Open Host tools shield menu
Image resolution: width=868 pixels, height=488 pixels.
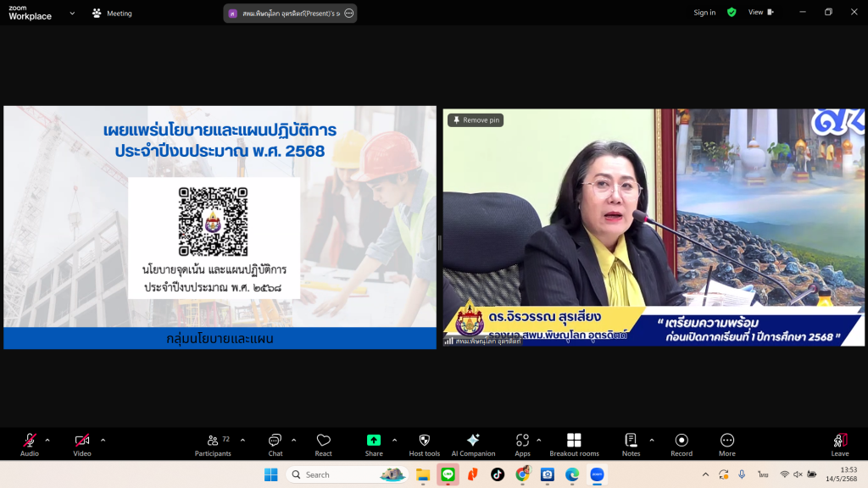tap(425, 444)
